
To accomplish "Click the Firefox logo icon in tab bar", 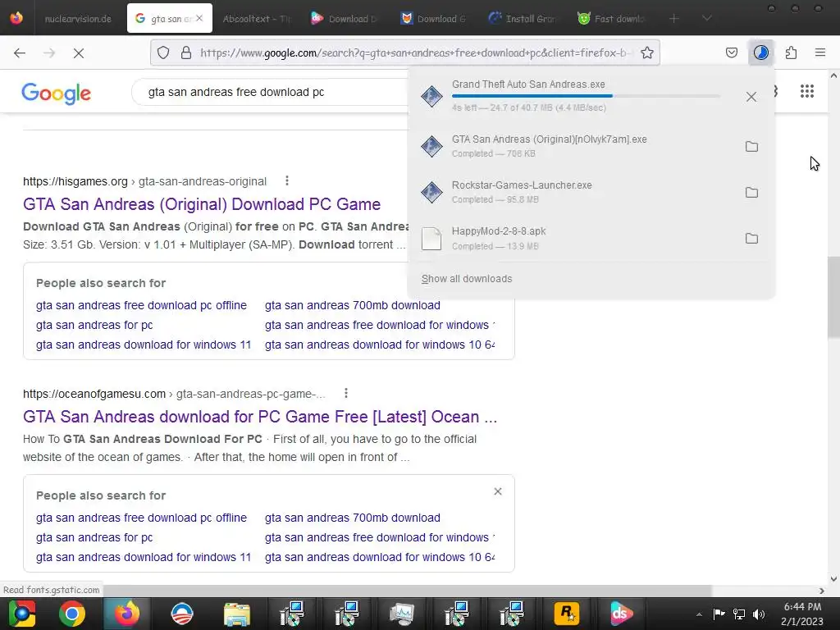I will [16, 18].
